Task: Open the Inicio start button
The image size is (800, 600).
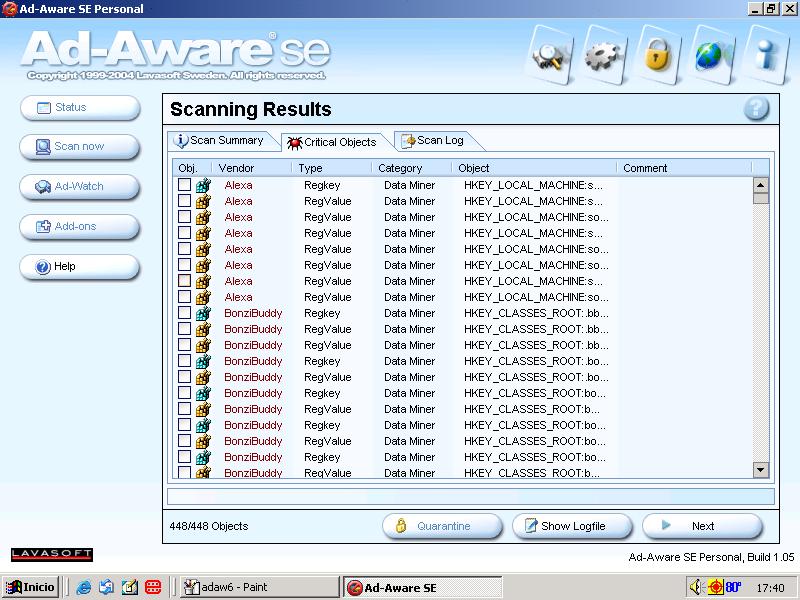Action: click(31, 587)
